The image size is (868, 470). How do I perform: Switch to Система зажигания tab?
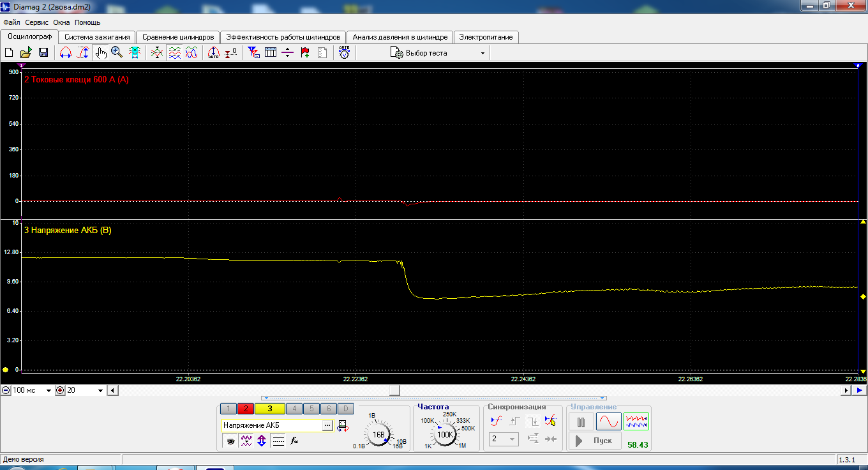pyautogui.click(x=97, y=37)
